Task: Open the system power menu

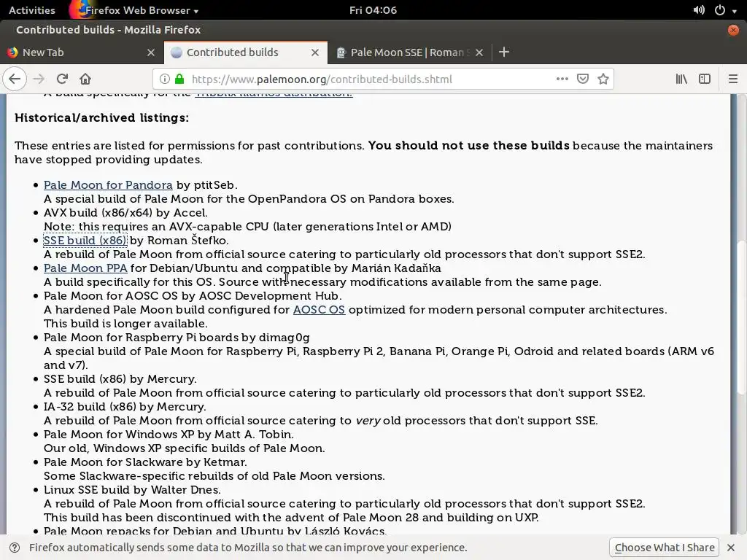Action: (720, 10)
